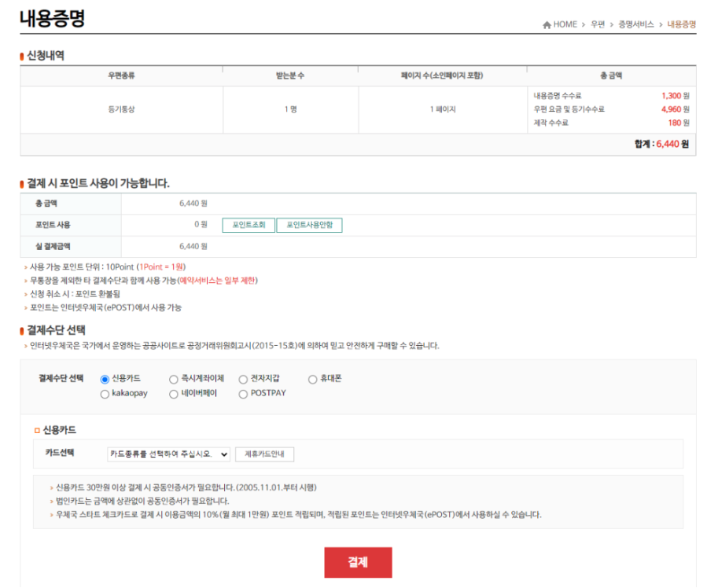Open the 증명서비스 breadcrumb entry
This screenshot has height=588, width=707.
(x=637, y=24)
